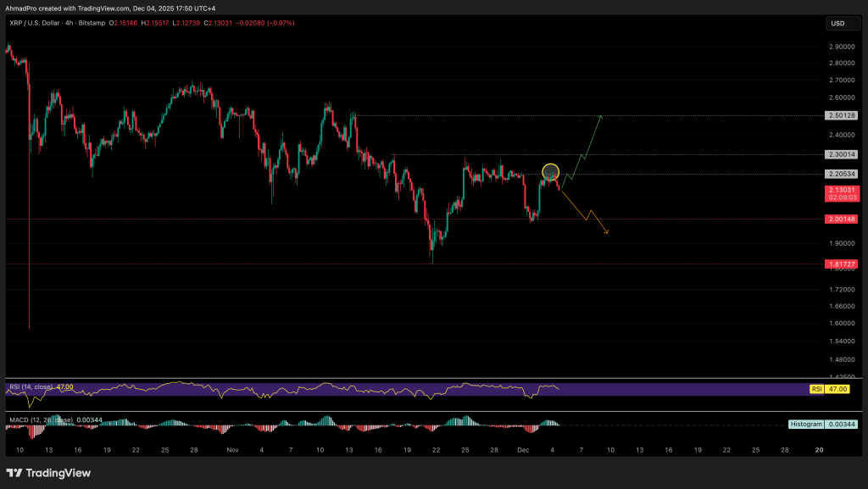Image resolution: width=868 pixels, height=489 pixels.
Task: Click the red current price 2.13031 label
Action: click(843, 191)
